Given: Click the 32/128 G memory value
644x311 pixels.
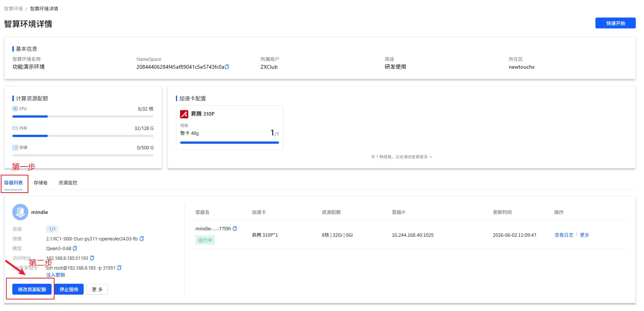Looking at the screenshot, I should tap(144, 128).
